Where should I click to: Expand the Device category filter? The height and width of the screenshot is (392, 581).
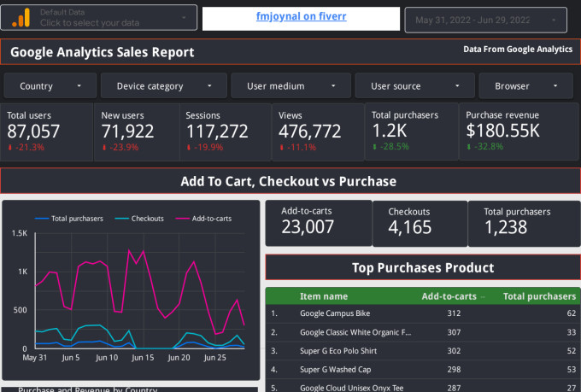(x=163, y=86)
